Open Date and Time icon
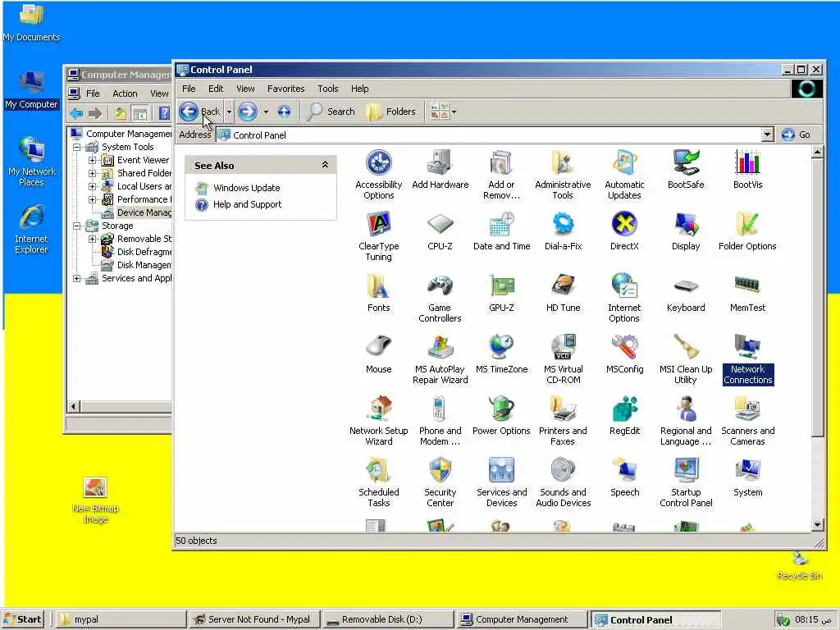This screenshot has width=840, height=630. point(501,231)
